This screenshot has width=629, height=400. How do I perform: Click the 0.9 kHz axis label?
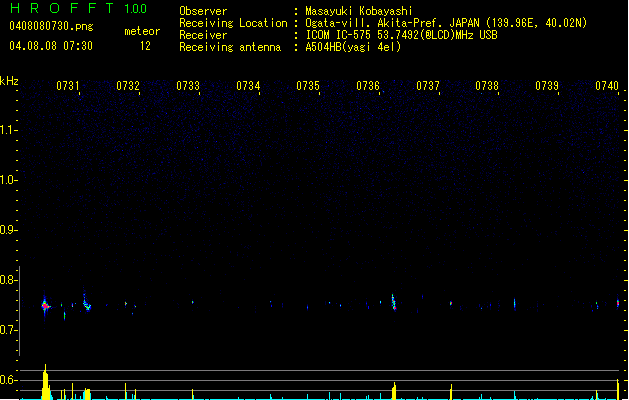pyautogui.click(x=8, y=230)
